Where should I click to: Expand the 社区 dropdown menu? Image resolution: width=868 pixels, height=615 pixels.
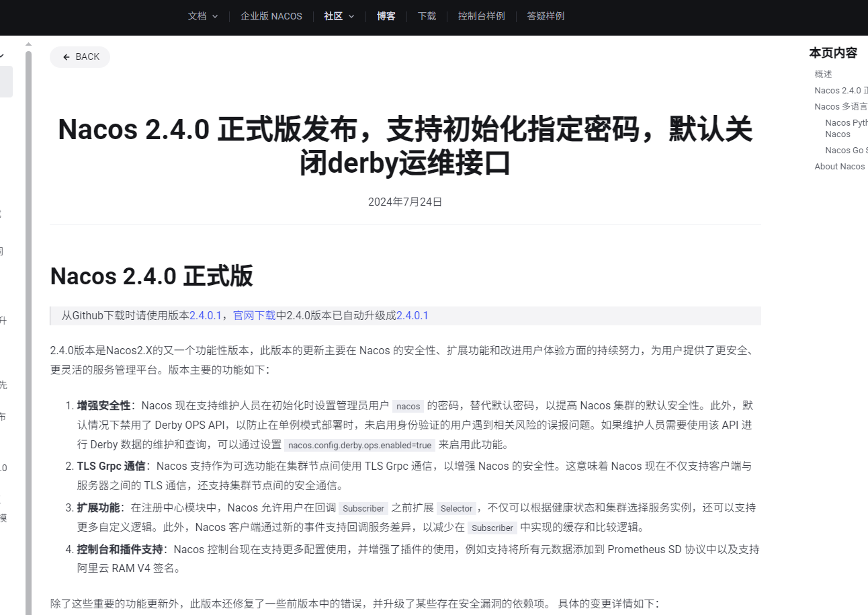point(339,16)
